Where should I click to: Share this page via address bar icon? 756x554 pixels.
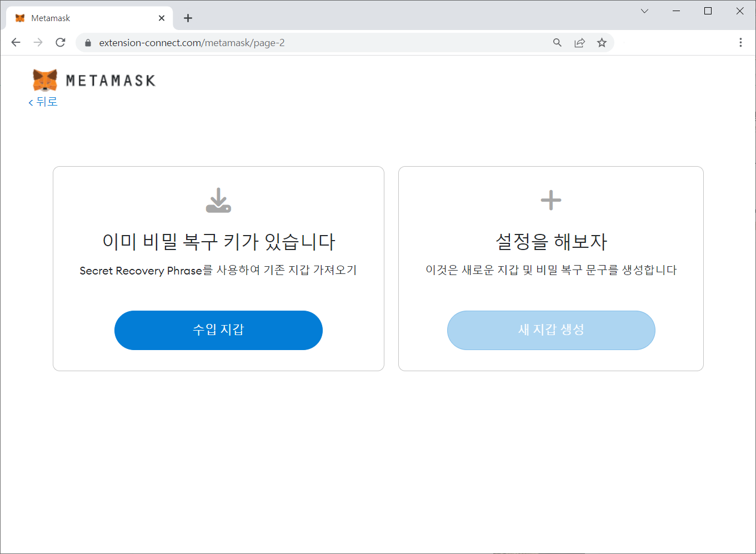tap(579, 43)
